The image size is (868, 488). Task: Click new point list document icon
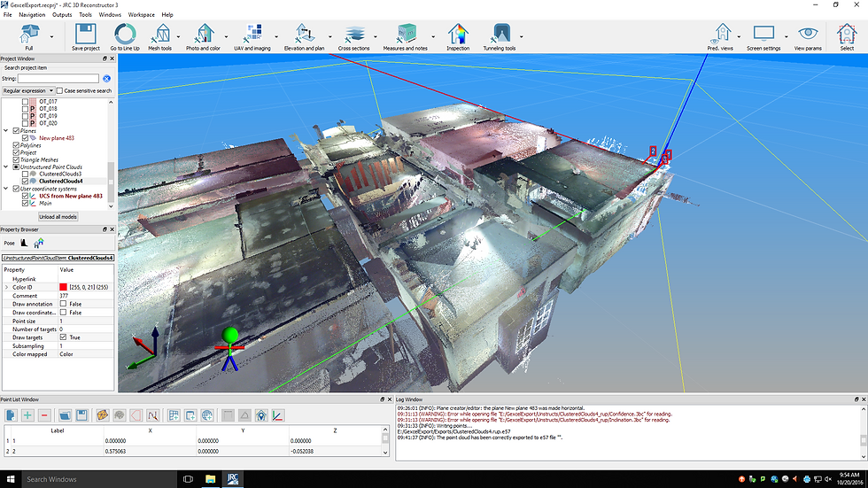pos(11,415)
